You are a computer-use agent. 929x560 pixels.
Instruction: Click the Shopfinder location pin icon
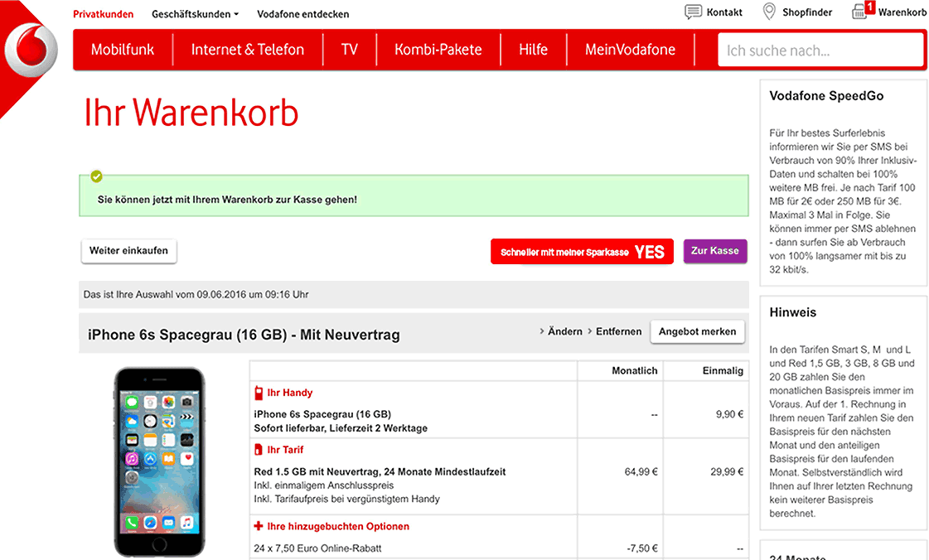[x=768, y=12]
